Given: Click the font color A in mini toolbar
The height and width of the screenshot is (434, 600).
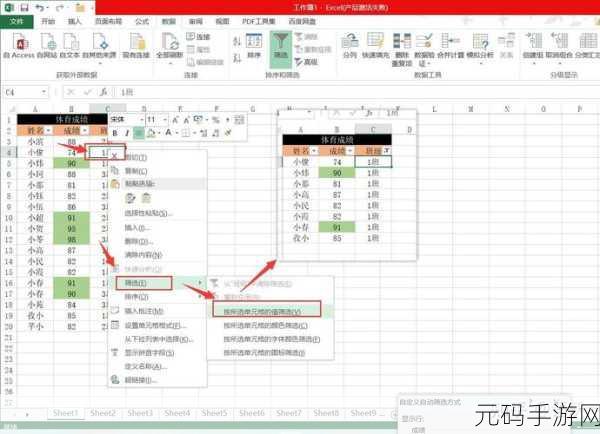Looking at the screenshot, I should 168,133.
